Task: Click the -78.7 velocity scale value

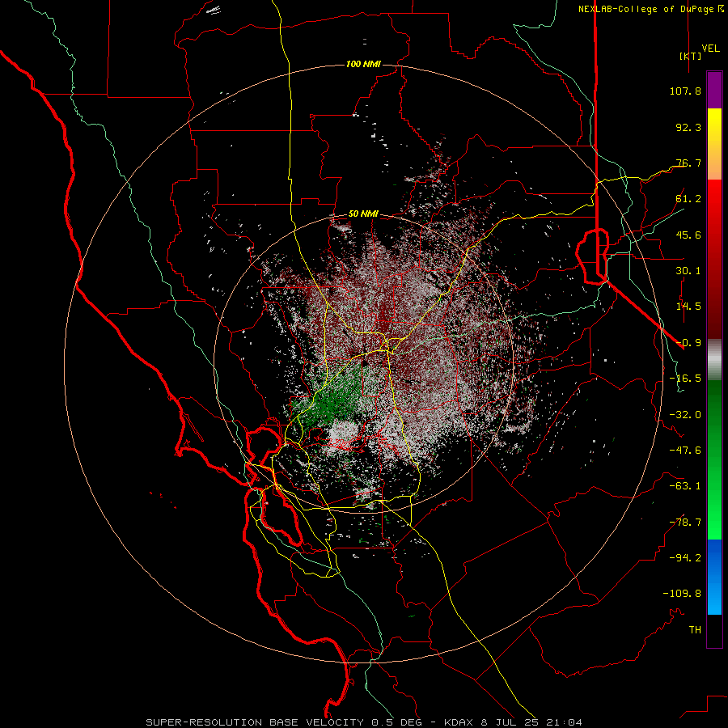Action: 685,523
